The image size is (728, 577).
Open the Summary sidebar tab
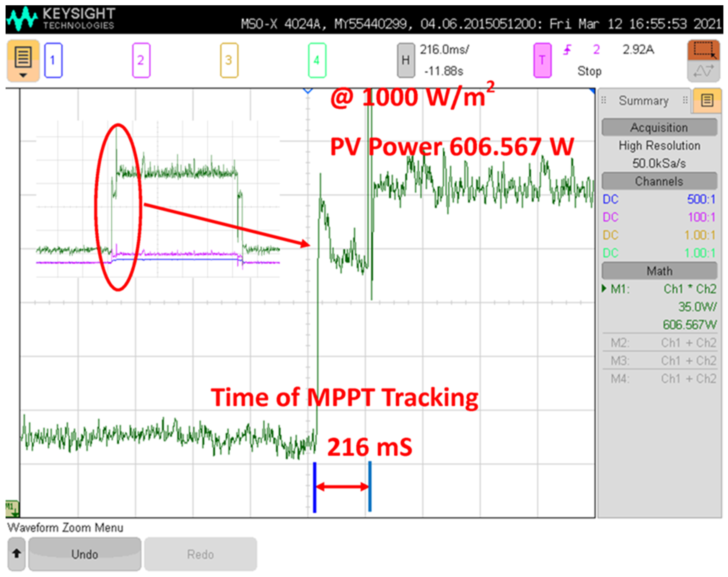644,101
